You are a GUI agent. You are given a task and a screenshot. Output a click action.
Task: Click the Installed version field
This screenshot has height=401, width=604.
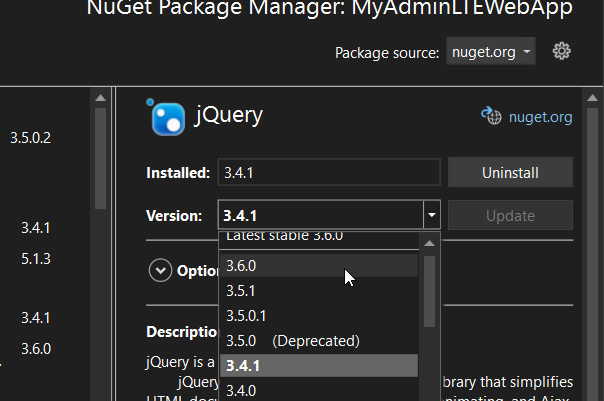tap(329, 172)
